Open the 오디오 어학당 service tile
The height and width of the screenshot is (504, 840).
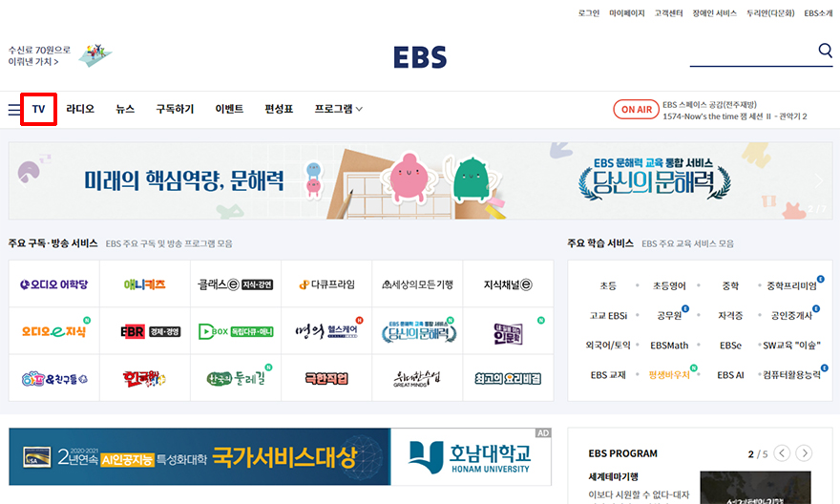[x=54, y=284]
